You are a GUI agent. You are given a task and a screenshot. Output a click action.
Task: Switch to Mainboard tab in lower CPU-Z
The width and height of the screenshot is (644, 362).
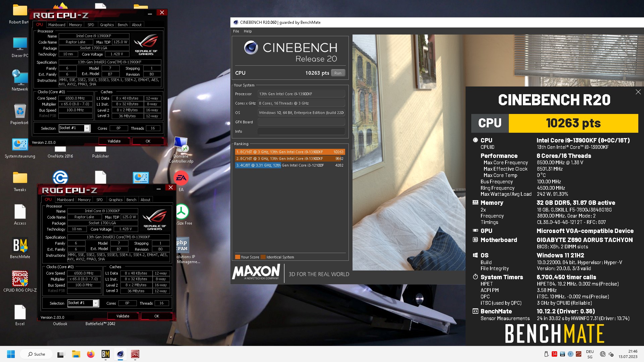tap(65, 200)
